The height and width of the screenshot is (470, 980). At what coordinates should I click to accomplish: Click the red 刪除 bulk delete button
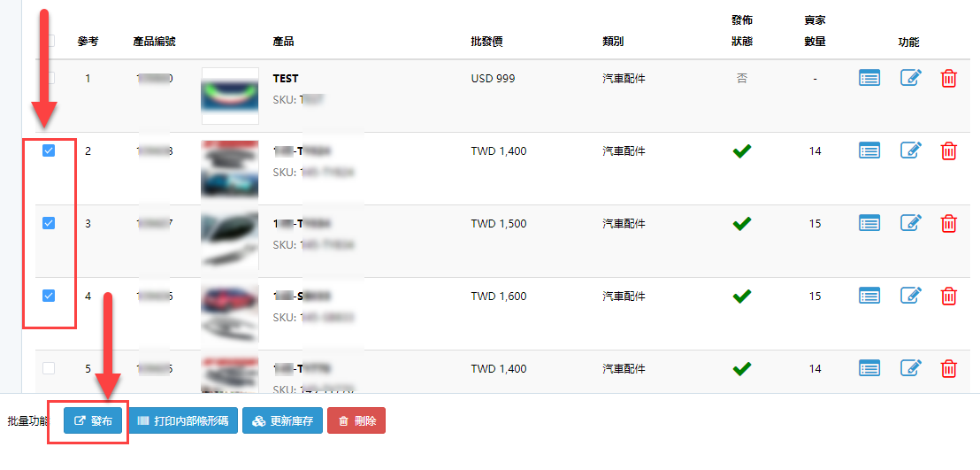click(x=356, y=421)
